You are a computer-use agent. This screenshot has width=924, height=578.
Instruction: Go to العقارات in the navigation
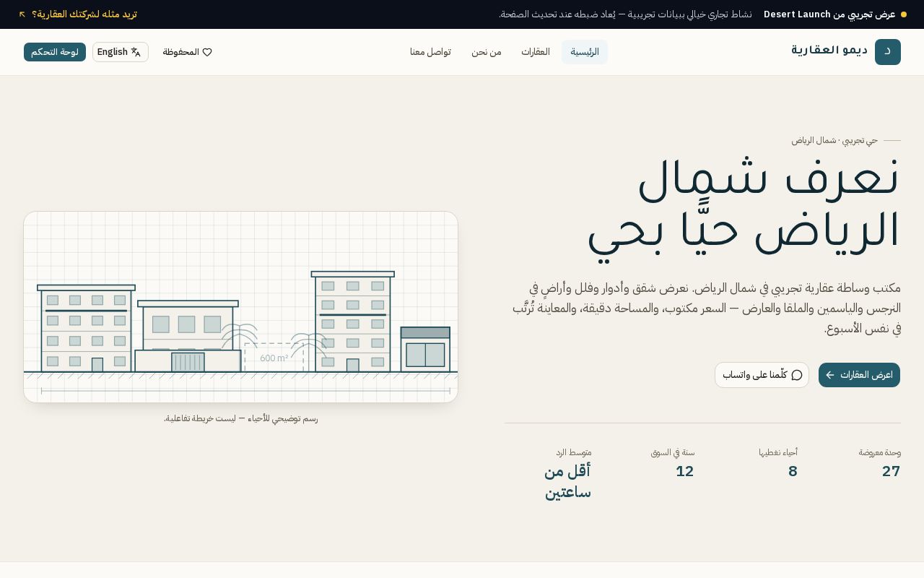[536, 52]
